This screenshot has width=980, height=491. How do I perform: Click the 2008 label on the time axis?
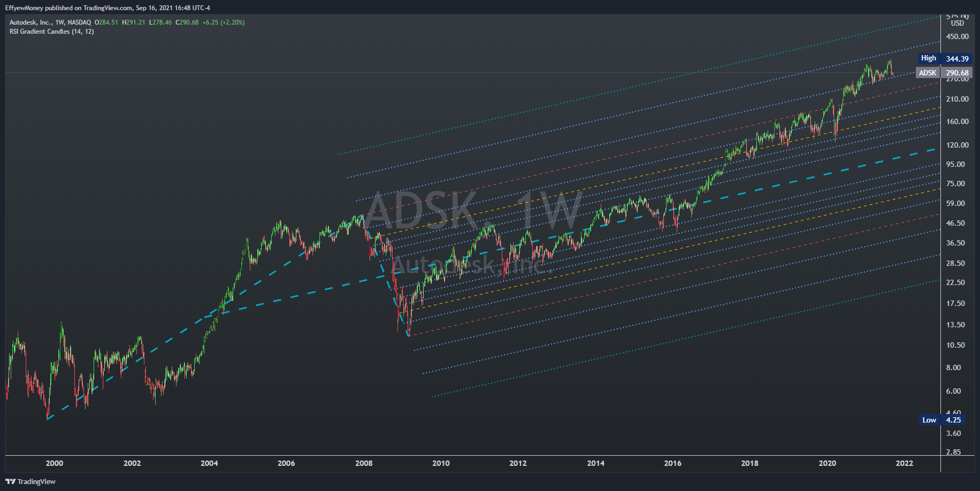[364, 463]
